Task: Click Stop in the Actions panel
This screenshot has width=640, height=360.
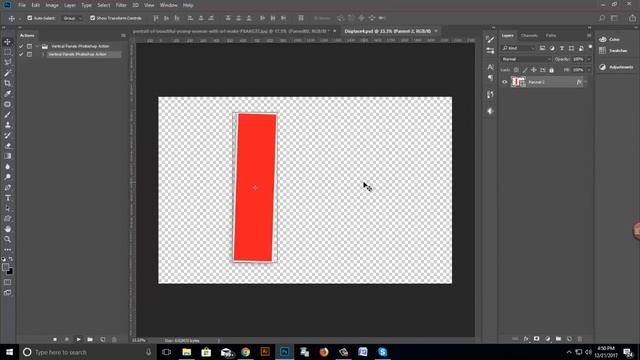Action: coord(55,339)
